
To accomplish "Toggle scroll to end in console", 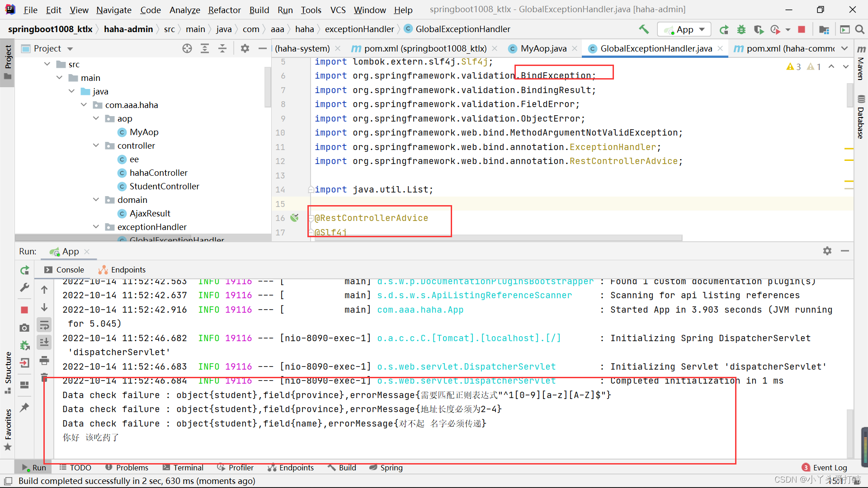I will click(44, 343).
